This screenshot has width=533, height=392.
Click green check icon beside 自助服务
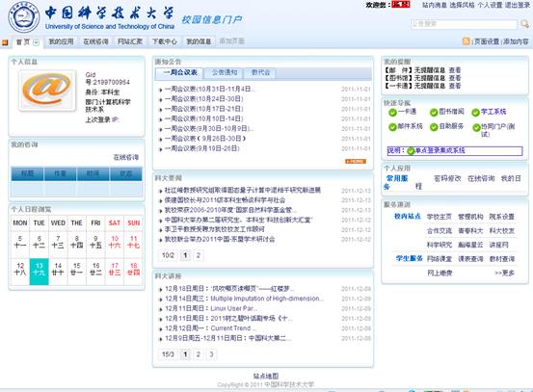coord(434,127)
